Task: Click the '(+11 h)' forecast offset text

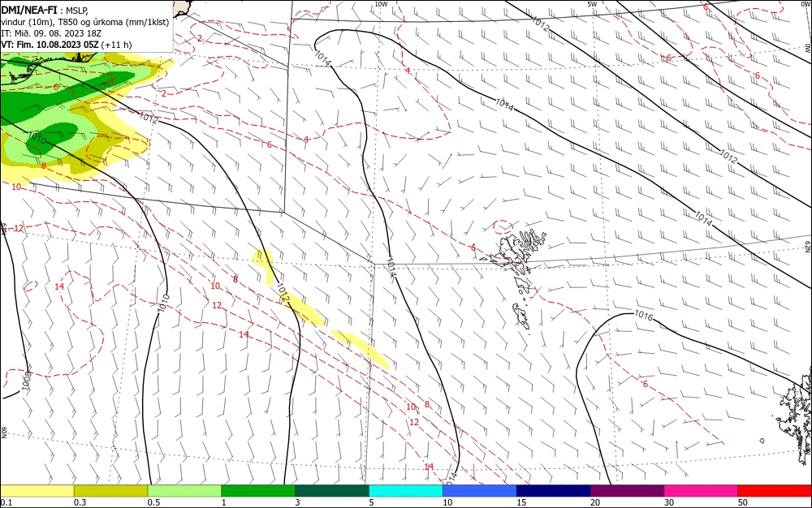Action: 116,45
